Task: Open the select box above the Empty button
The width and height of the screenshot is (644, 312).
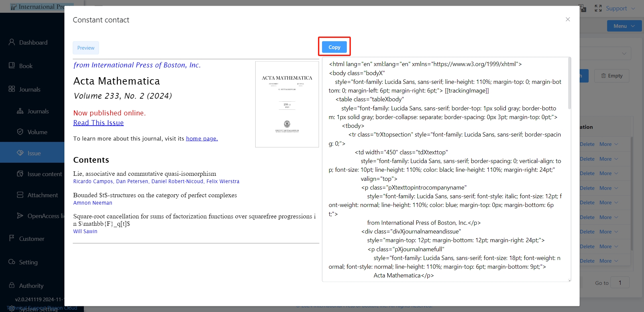Action: [605, 53]
